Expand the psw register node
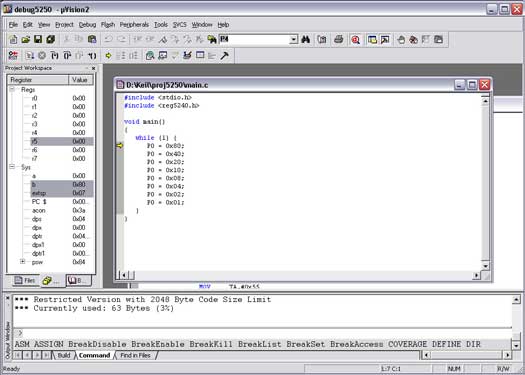This screenshot has width=525, height=375. (22, 261)
